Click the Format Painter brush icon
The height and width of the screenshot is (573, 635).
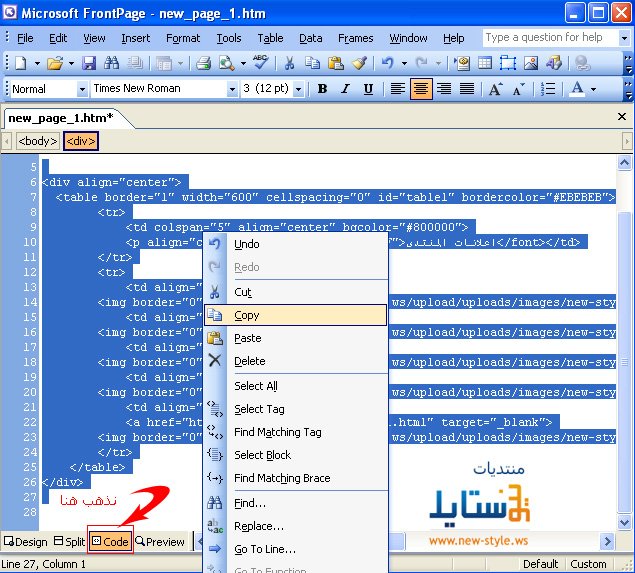pyautogui.click(x=359, y=63)
